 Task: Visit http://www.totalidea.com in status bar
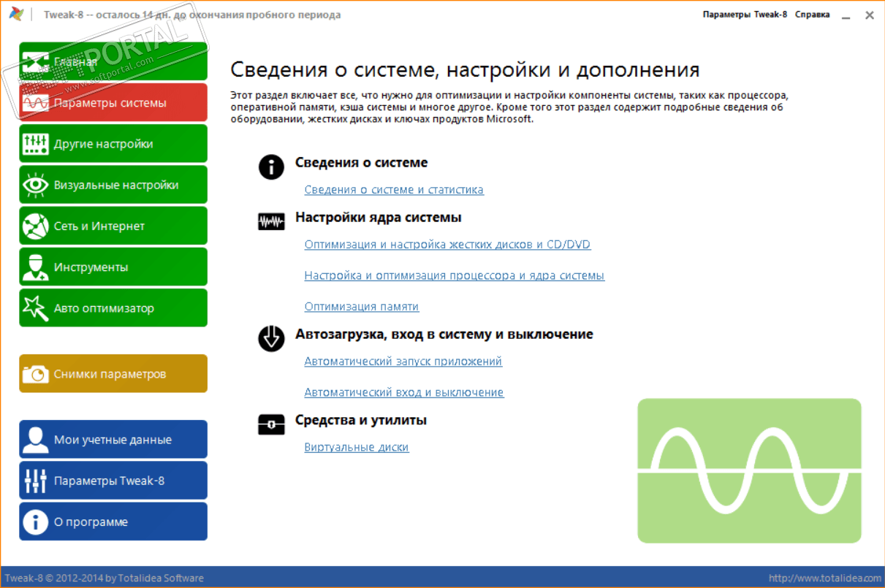point(826,578)
